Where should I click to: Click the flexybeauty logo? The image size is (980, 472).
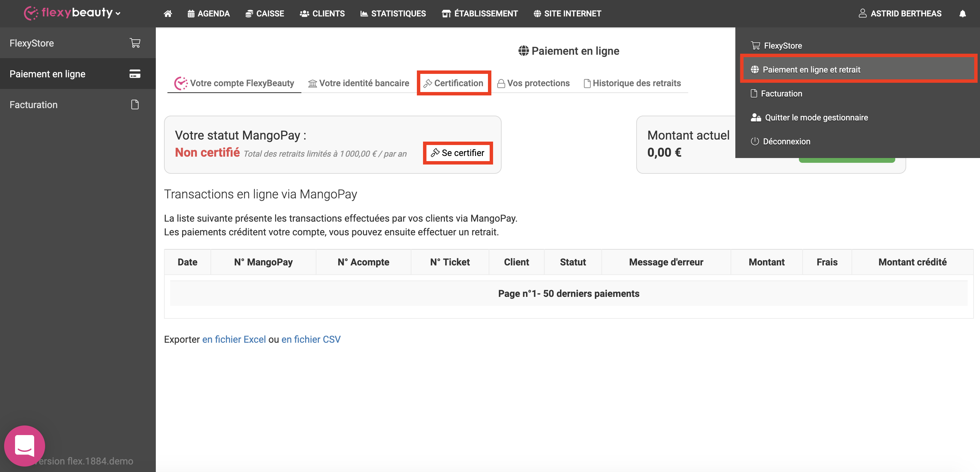[x=68, y=13]
